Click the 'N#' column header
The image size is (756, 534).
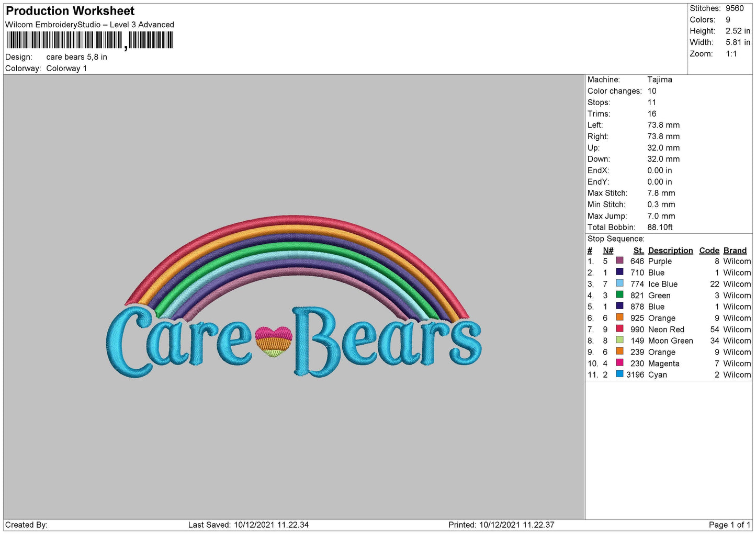608,251
